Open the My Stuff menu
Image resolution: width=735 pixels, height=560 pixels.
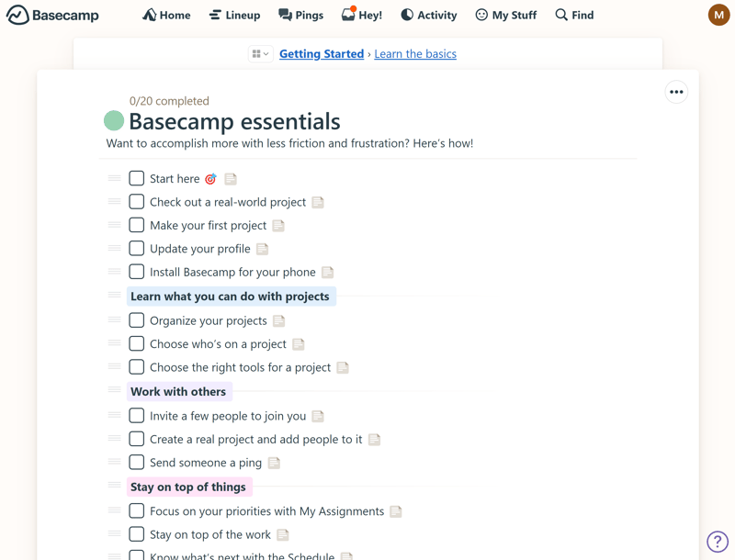(x=506, y=15)
